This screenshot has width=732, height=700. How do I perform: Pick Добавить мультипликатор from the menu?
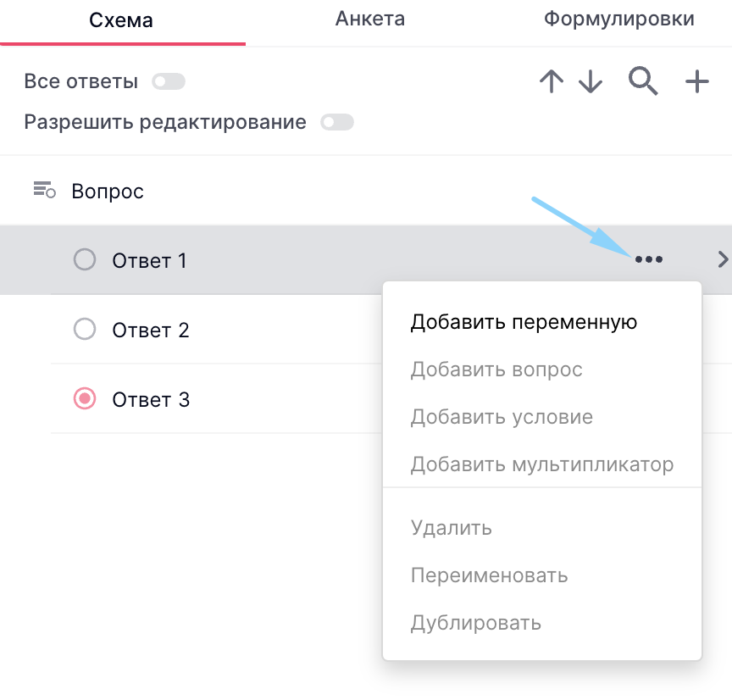(541, 464)
